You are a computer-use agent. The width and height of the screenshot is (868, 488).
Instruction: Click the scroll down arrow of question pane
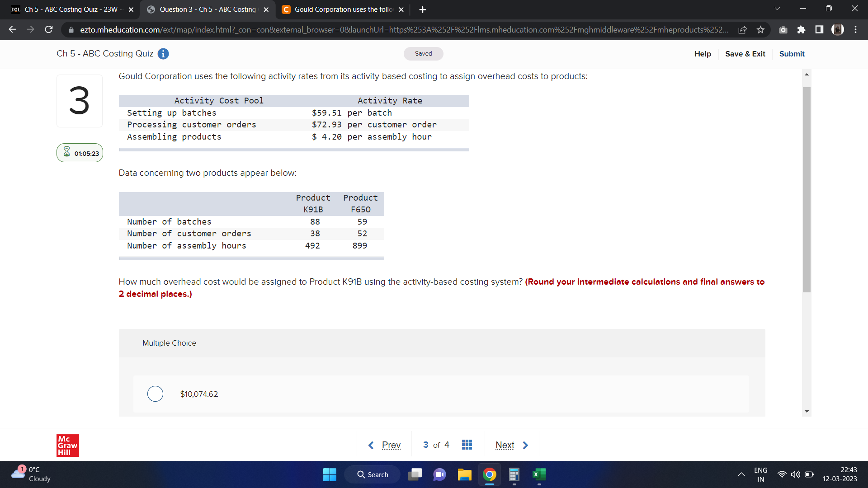807,411
